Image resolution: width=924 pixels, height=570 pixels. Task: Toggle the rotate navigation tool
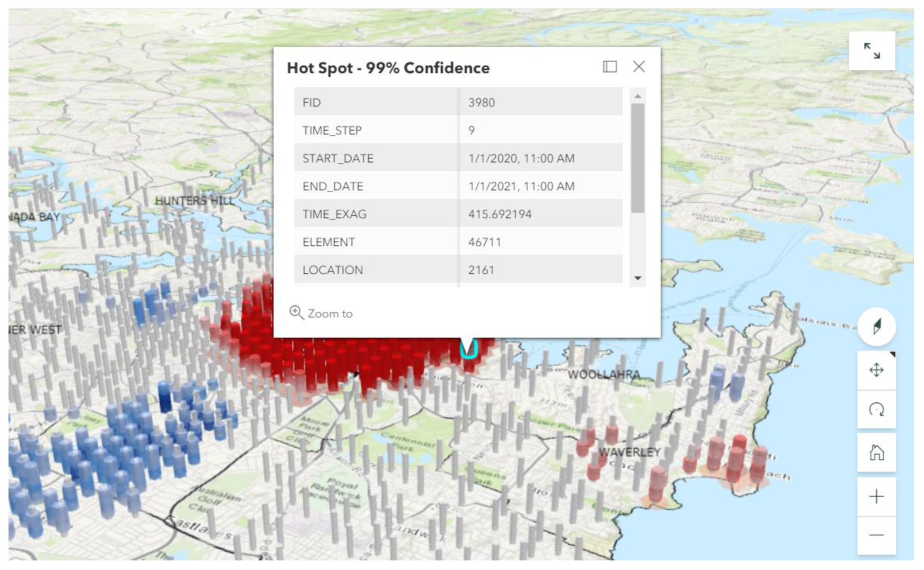(876, 410)
